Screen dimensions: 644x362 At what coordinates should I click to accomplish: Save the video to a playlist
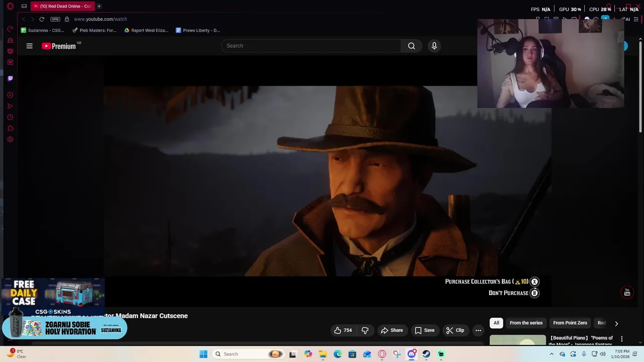(424, 330)
